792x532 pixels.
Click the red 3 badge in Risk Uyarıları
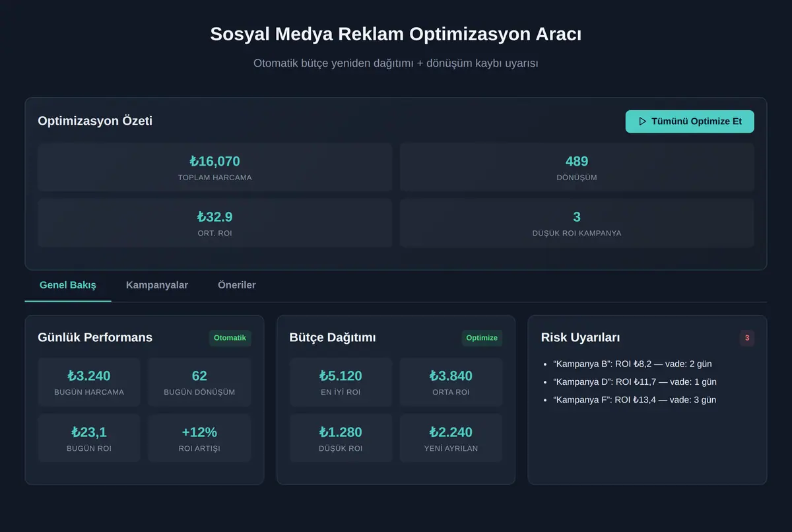[747, 338]
